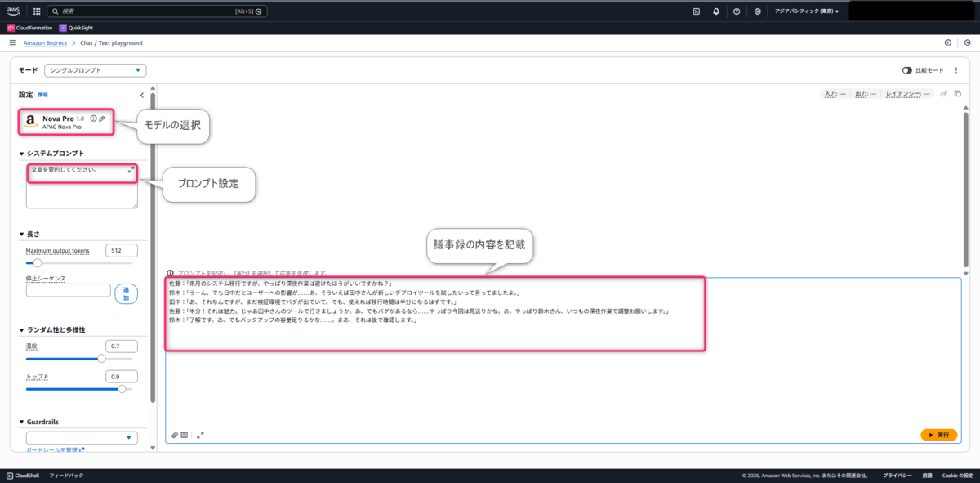The height and width of the screenshot is (483, 980).
Task: Open the console settings gear
Action: coord(758,11)
